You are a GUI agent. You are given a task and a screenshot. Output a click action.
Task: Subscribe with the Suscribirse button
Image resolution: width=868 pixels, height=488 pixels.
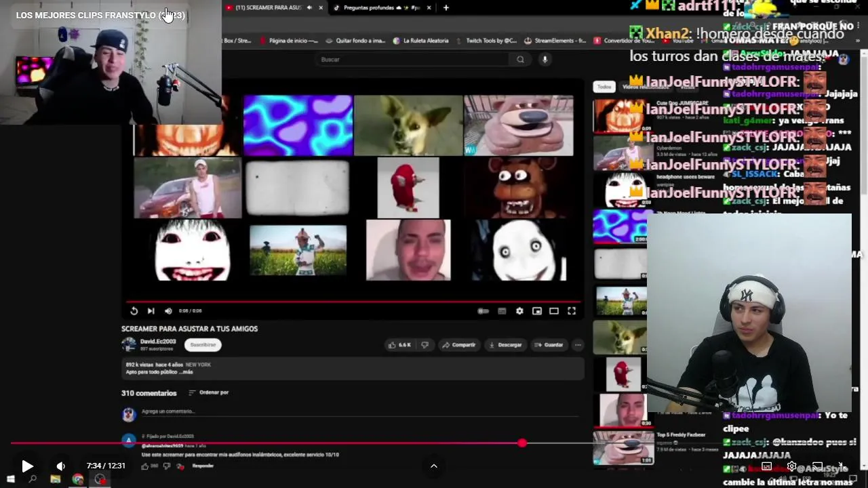tap(203, 345)
